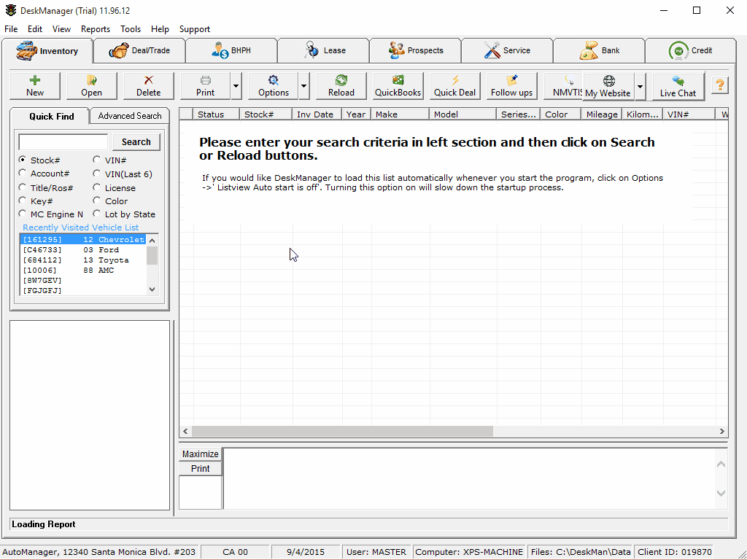Screen dimensions: 747x560
Task: Sort by the Mileage column header
Action: point(601,114)
